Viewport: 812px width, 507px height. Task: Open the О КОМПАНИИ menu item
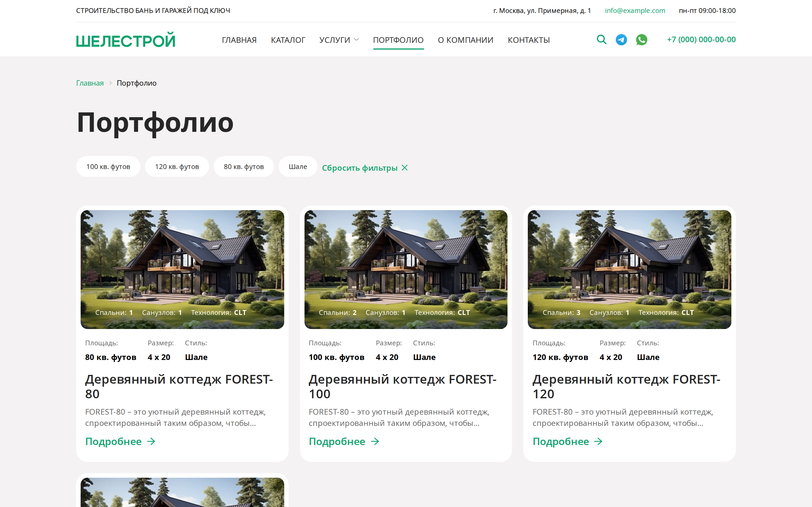(x=465, y=40)
